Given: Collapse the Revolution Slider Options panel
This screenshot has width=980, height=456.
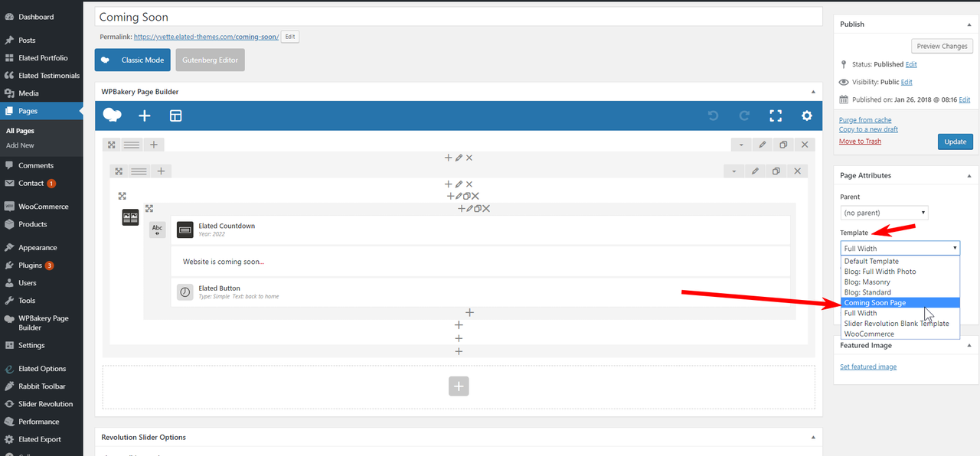Looking at the screenshot, I should [x=814, y=438].
